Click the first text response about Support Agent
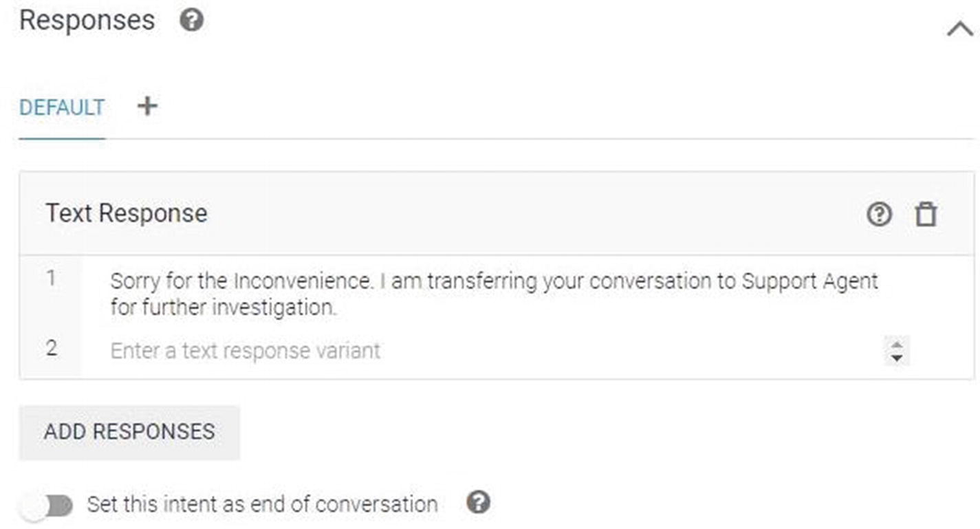 coord(494,294)
